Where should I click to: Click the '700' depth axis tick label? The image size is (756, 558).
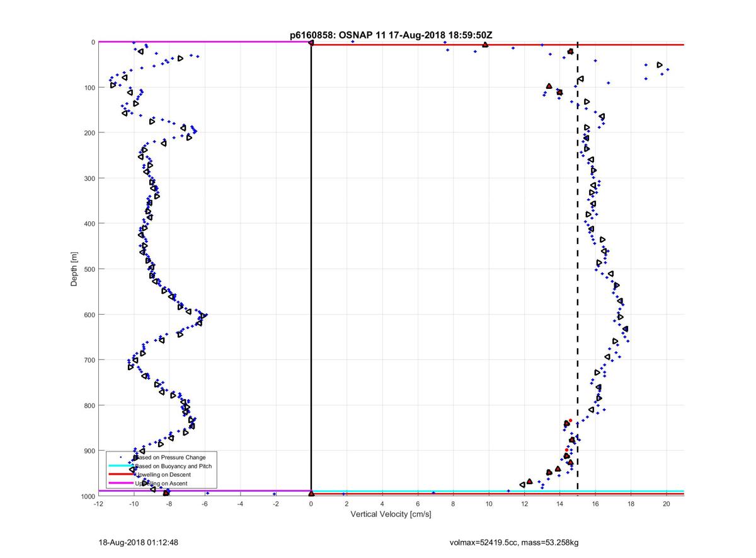pos(89,360)
